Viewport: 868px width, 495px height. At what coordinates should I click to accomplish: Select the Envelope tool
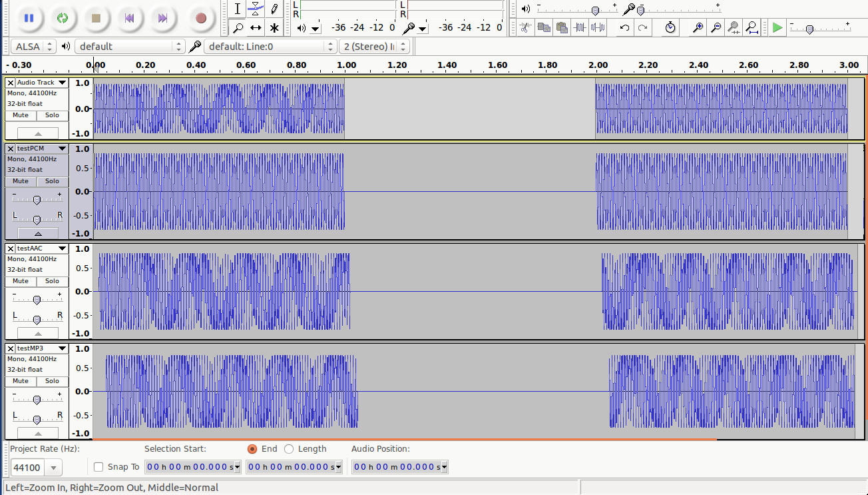click(x=256, y=9)
